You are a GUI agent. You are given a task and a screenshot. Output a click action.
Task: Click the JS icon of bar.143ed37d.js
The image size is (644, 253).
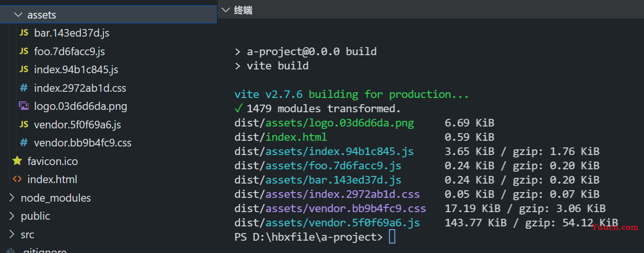pos(24,33)
